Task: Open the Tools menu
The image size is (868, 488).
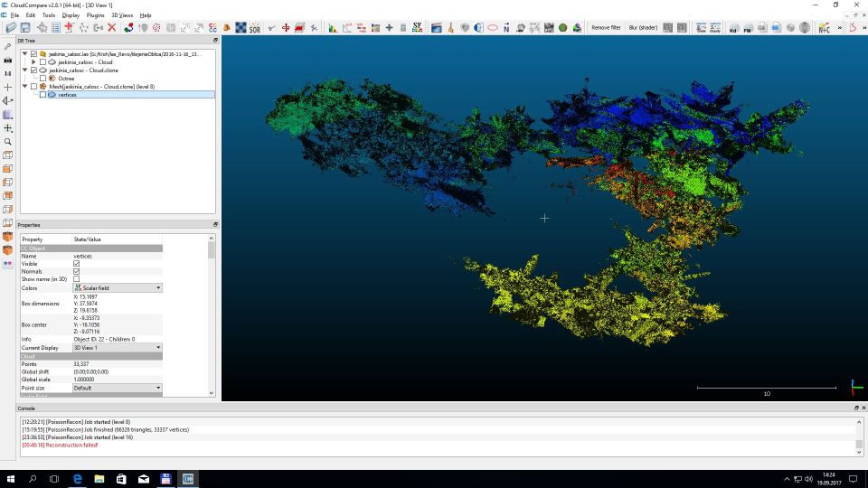Action: [49, 15]
